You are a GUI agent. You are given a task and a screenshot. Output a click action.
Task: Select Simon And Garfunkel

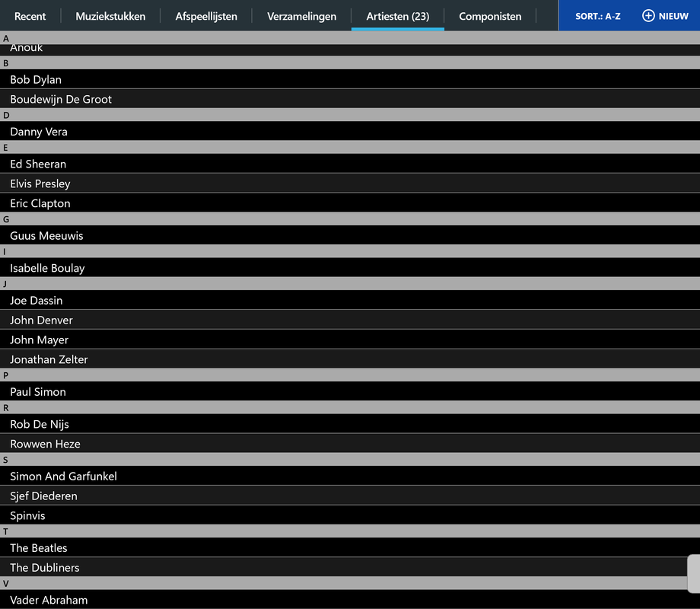(350, 476)
